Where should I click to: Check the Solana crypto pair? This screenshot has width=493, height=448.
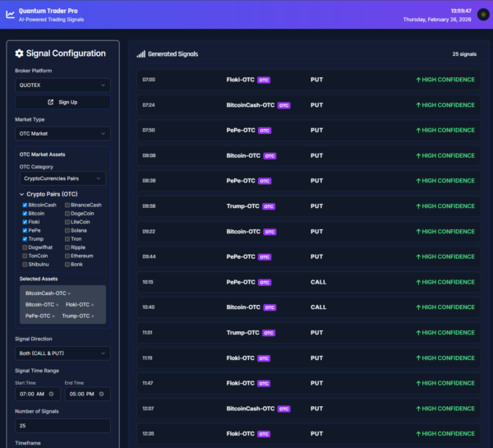tap(67, 230)
